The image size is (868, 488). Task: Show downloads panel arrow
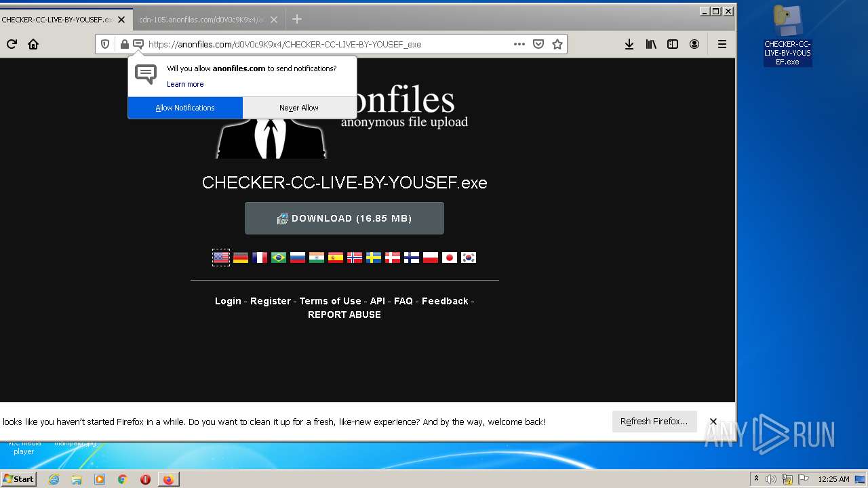[x=629, y=44]
